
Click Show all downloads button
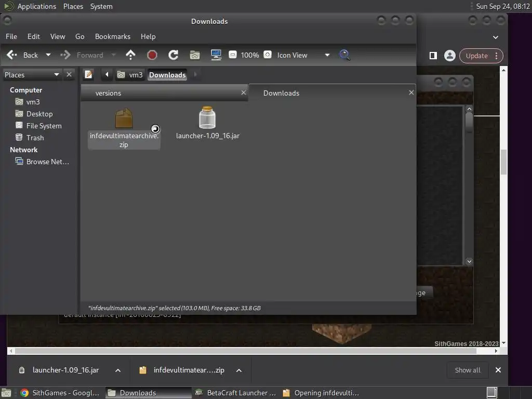tap(468, 370)
